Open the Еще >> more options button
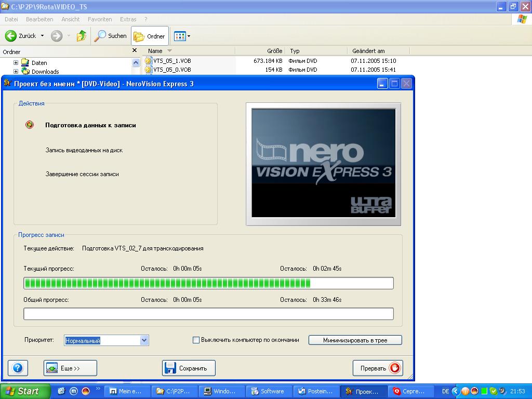The height and width of the screenshot is (399, 532). tap(70, 368)
